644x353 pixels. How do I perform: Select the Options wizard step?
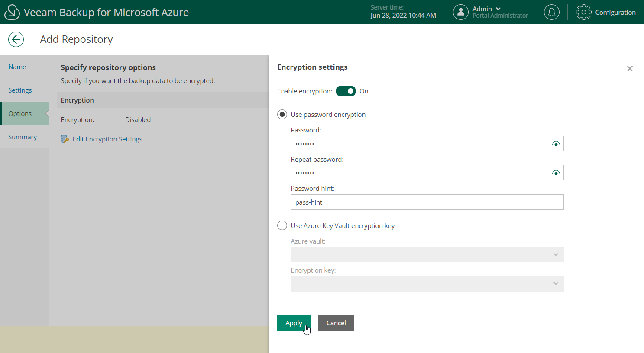25,113
